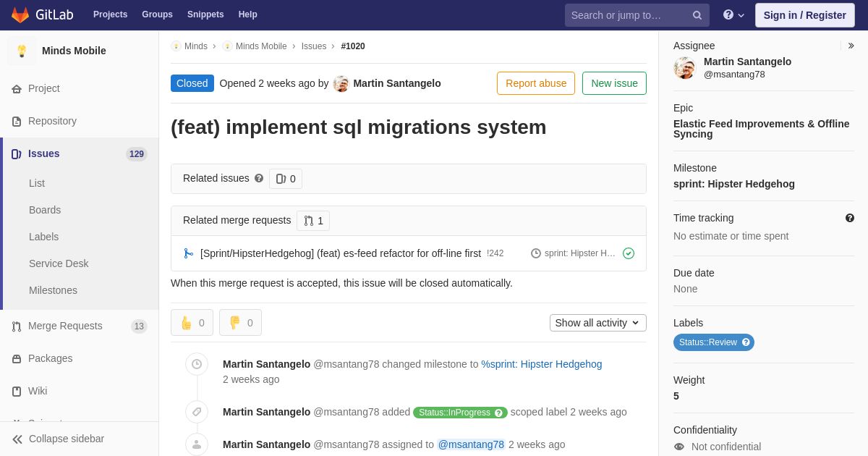This screenshot has height=456, width=868.
Task: Click the Wiki sidebar icon
Action: [17, 391]
